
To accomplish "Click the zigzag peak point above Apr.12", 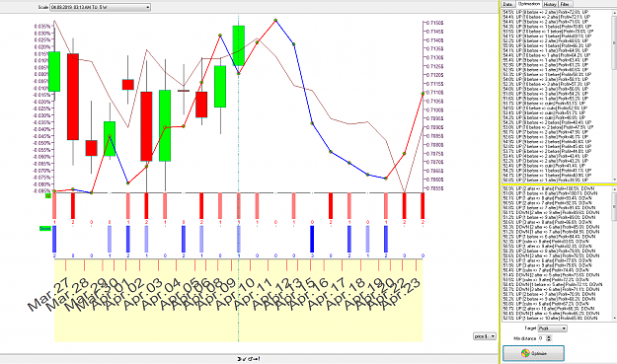I will tap(275, 20).
